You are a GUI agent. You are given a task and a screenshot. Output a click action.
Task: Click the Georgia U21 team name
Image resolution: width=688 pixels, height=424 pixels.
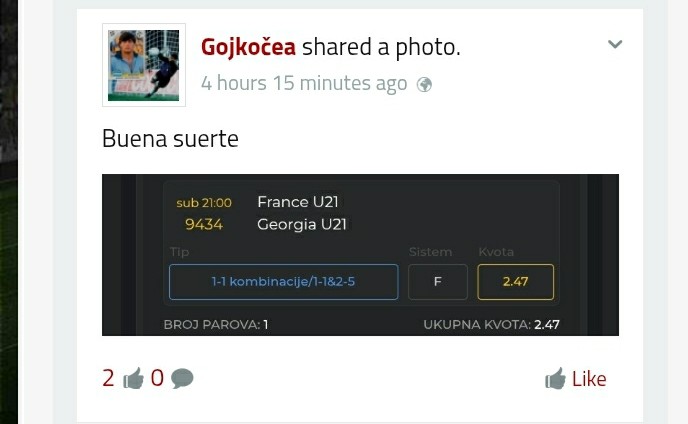[302, 224]
